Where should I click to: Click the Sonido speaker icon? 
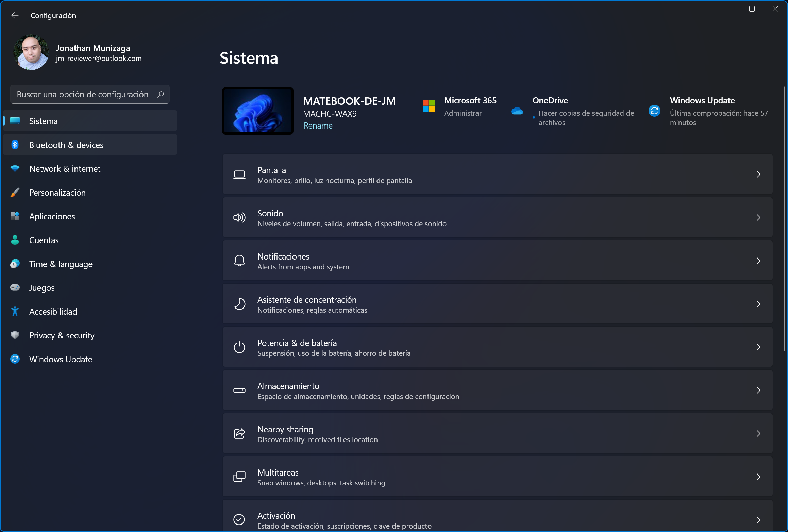click(239, 218)
